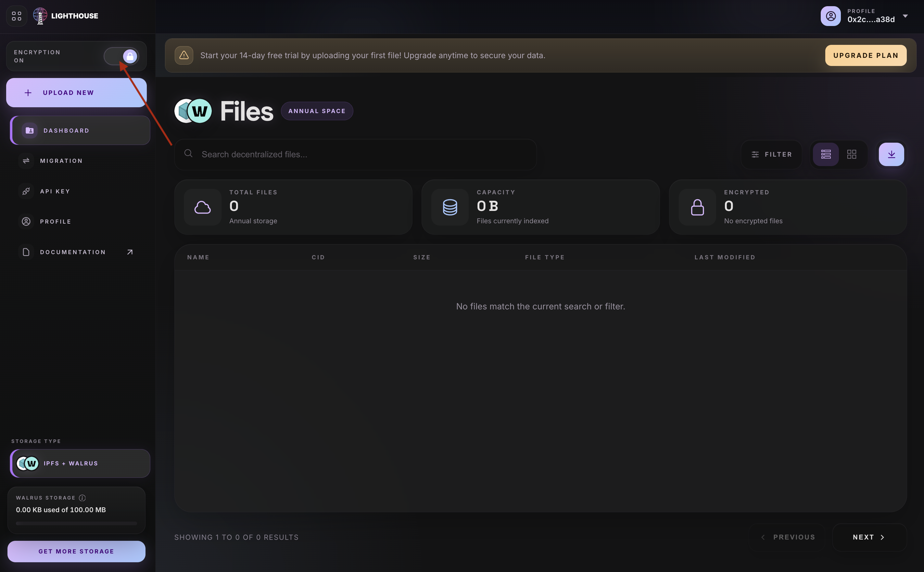Click the Documentation external link arrow
924x572 pixels.
[x=130, y=252]
